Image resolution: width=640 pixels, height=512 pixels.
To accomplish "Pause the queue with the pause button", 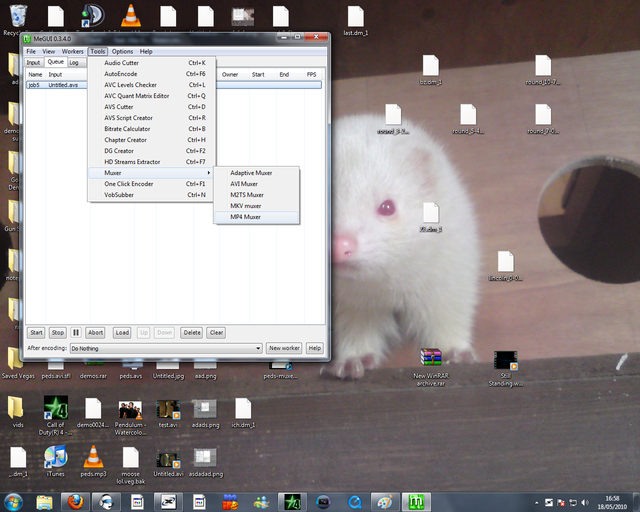I will coord(76,333).
